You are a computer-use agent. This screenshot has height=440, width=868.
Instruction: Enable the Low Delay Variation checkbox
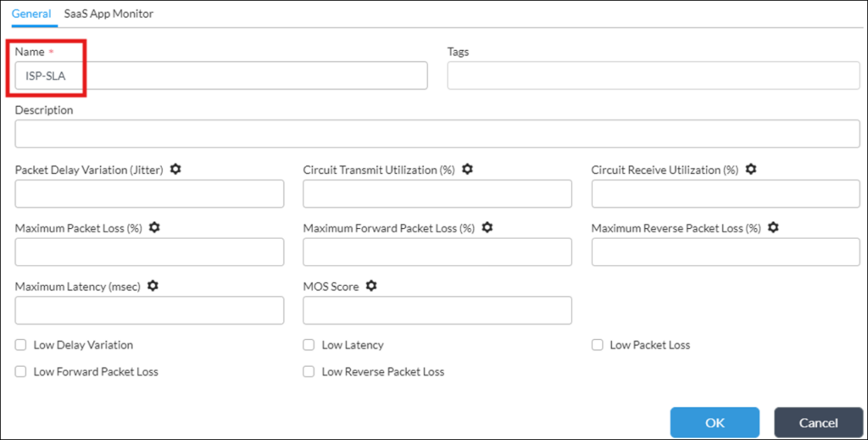(20, 345)
